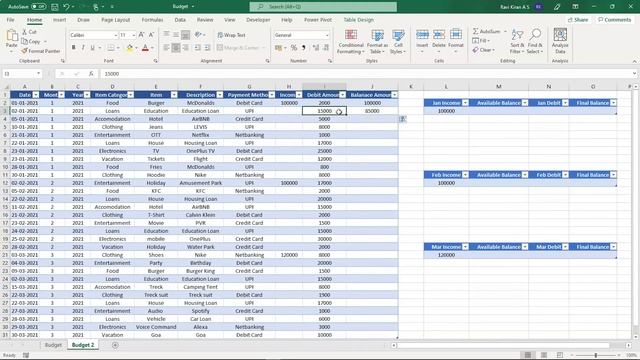This screenshot has width=640, height=360.
Task: Switch to the Table Design tab
Action: 358,20
